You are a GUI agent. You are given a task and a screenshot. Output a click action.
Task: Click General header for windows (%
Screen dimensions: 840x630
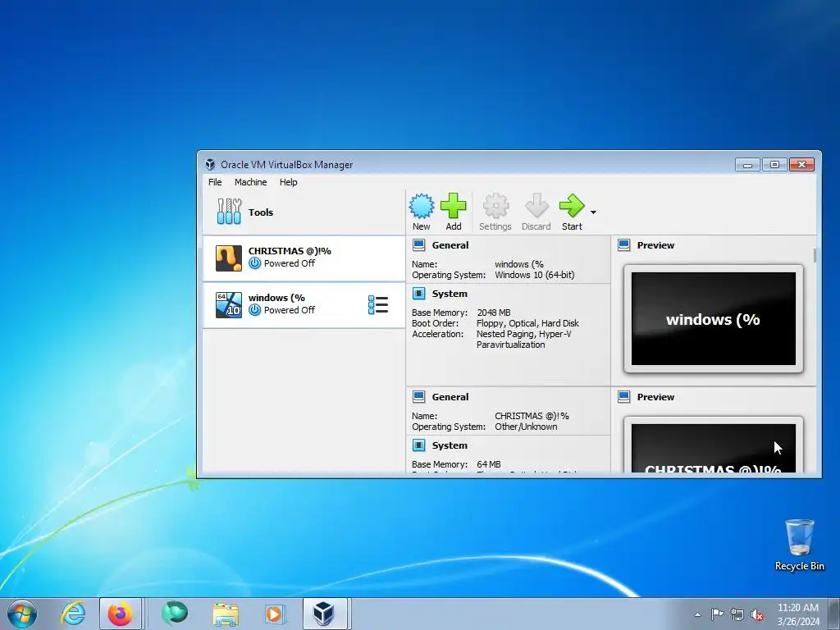[450, 245]
